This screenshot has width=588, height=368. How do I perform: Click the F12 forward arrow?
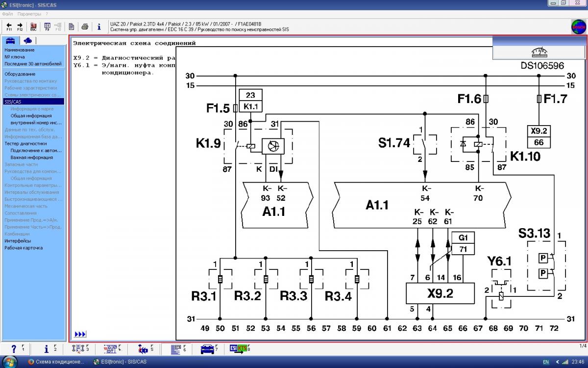(20, 26)
